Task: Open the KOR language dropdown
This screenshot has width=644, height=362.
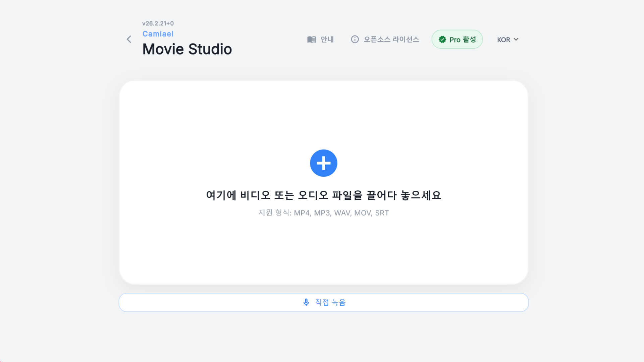Action: [x=507, y=40]
